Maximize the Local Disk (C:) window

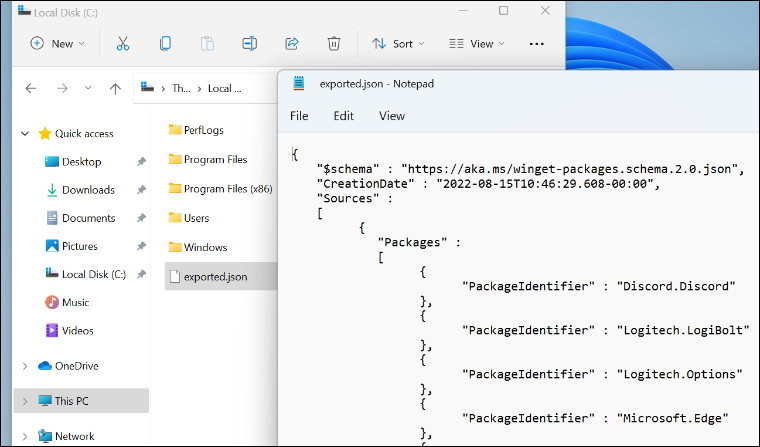click(x=504, y=11)
